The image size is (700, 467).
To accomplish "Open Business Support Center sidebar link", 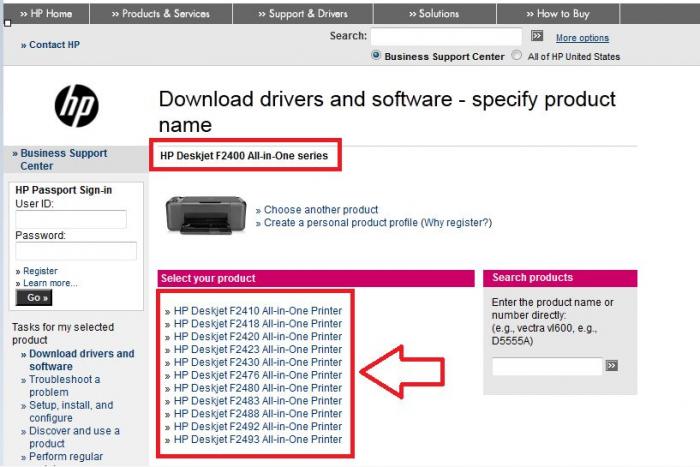I will [60, 159].
